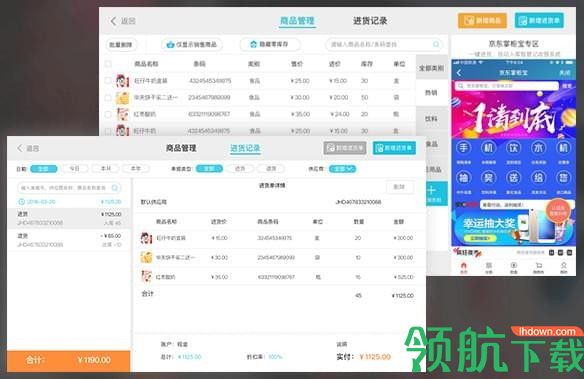Toggle 隐藏零库存 filter with house icon
584x379 pixels.
(x=270, y=44)
